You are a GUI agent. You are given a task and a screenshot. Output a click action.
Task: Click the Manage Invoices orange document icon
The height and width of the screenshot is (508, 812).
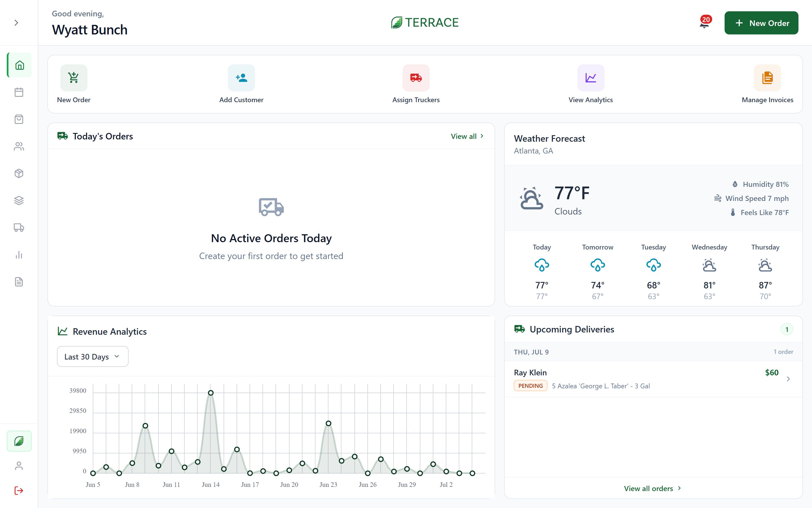767,78
